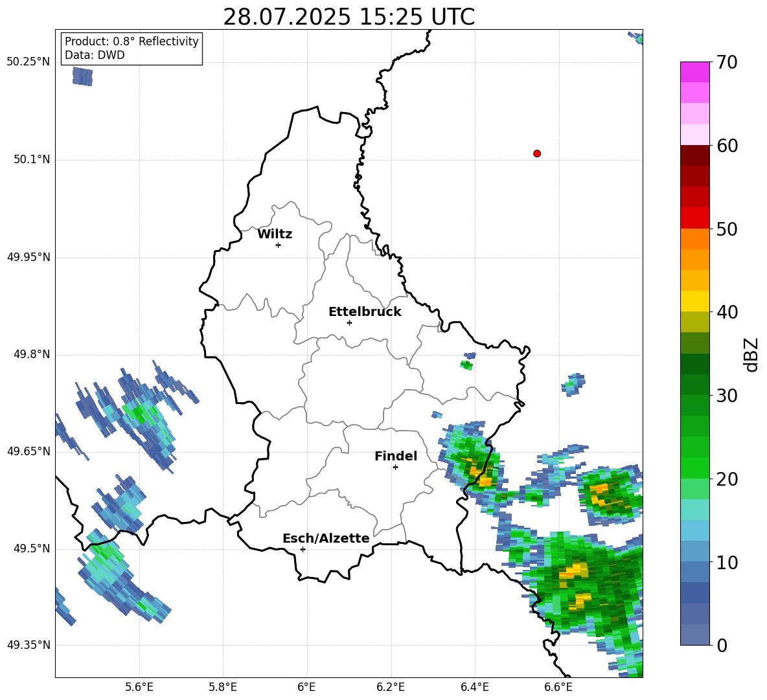Screen dimensions: 767x700
Task: Click the 50.25°N latitude label
Action: pyautogui.click(x=29, y=62)
